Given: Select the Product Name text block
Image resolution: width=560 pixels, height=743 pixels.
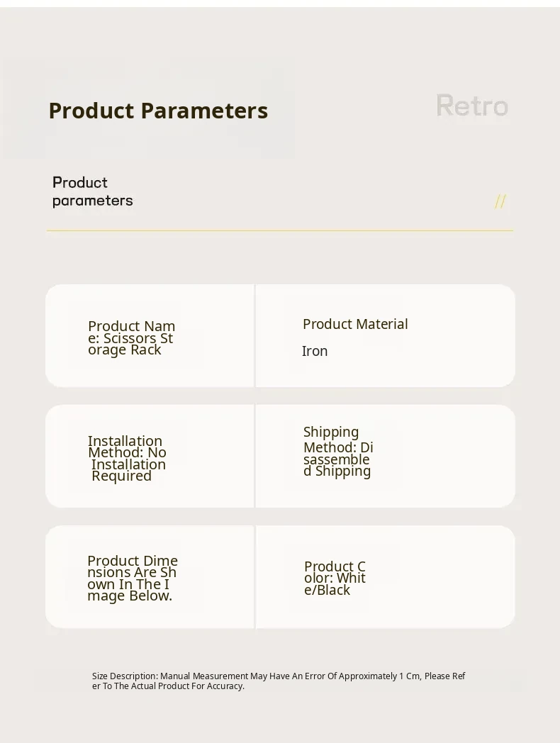Looking at the screenshot, I should click(x=131, y=337).
